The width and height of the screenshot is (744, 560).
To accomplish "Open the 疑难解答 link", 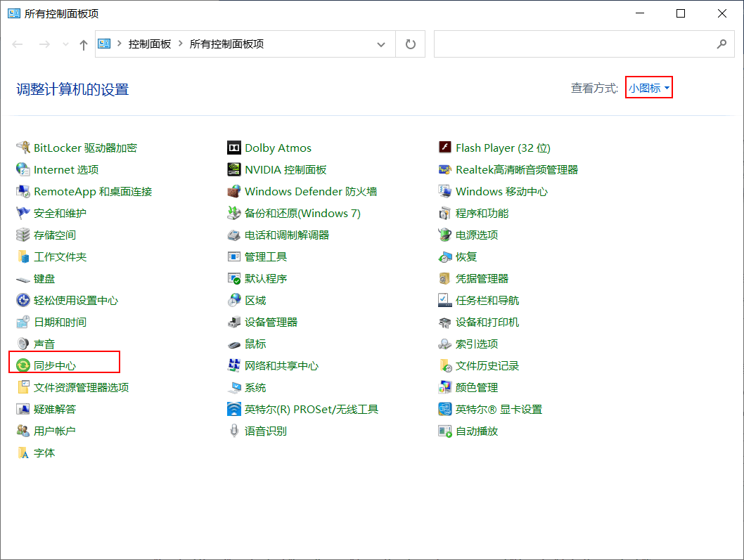I will point(55,409).
